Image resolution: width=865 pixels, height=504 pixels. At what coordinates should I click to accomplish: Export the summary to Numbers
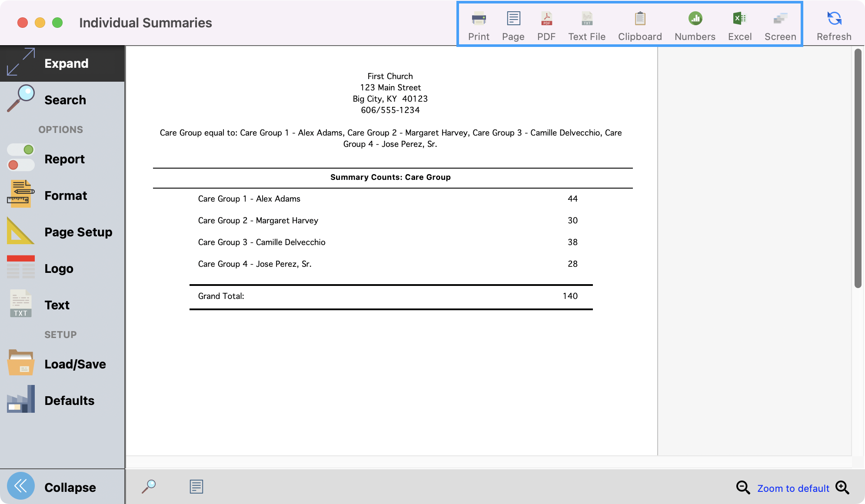(x=694, y=24)
